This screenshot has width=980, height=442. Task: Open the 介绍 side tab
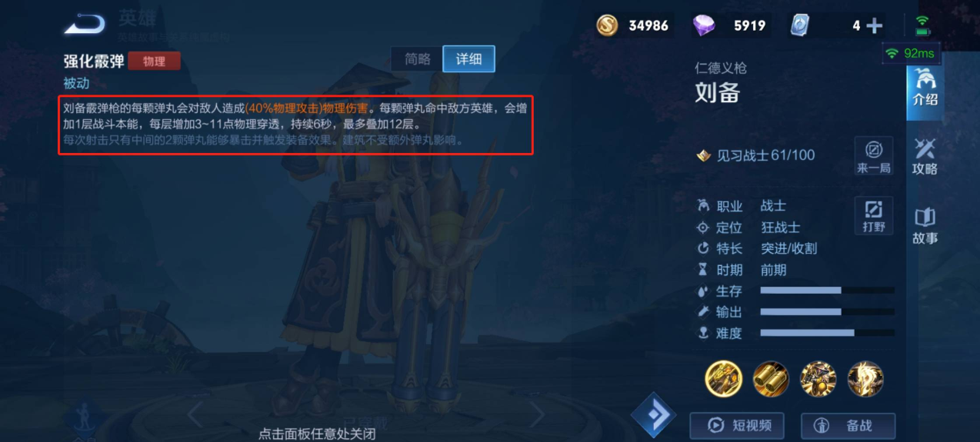[925, 87]
